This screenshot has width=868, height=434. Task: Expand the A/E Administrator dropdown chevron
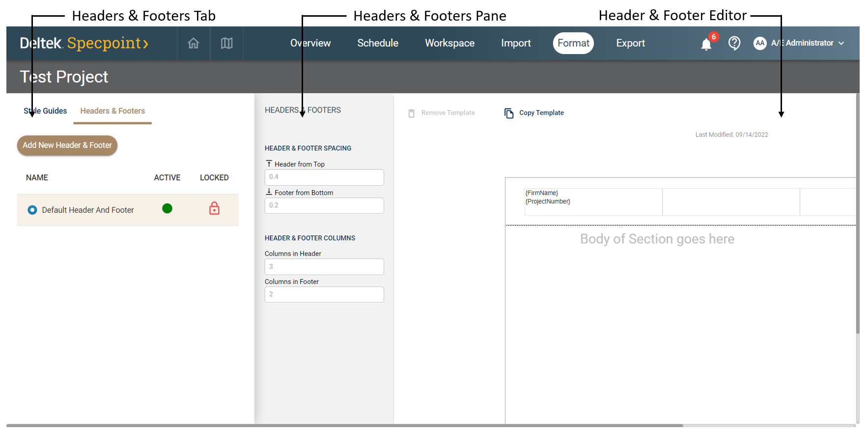(841, 43)
